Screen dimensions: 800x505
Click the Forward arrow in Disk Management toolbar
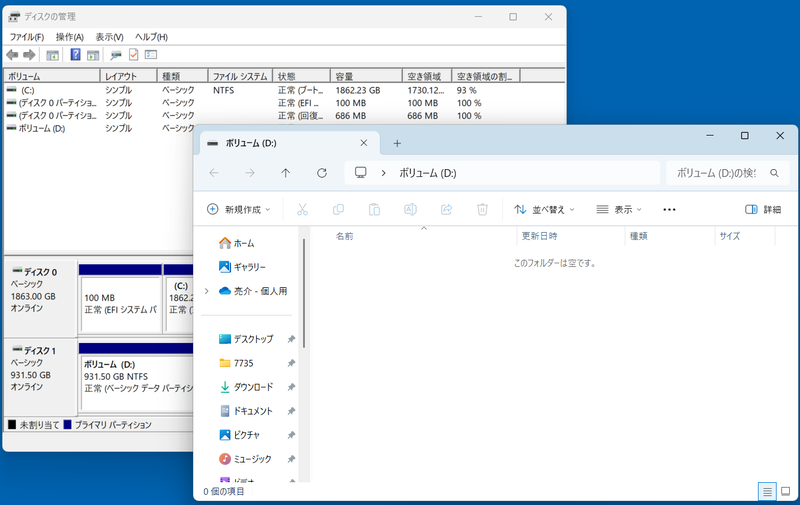pos(29,55)
